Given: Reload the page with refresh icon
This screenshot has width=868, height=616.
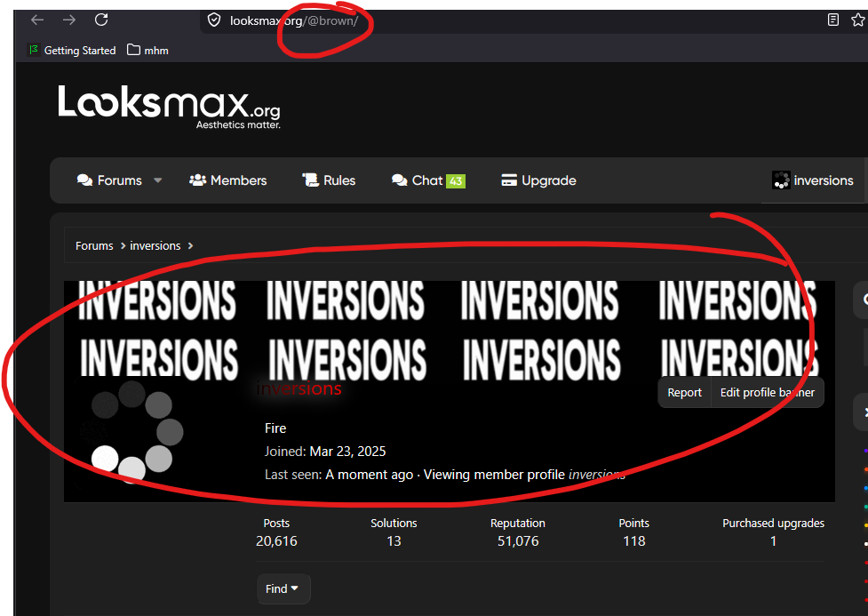Looking at the screenshot, I should pos(101,20).
